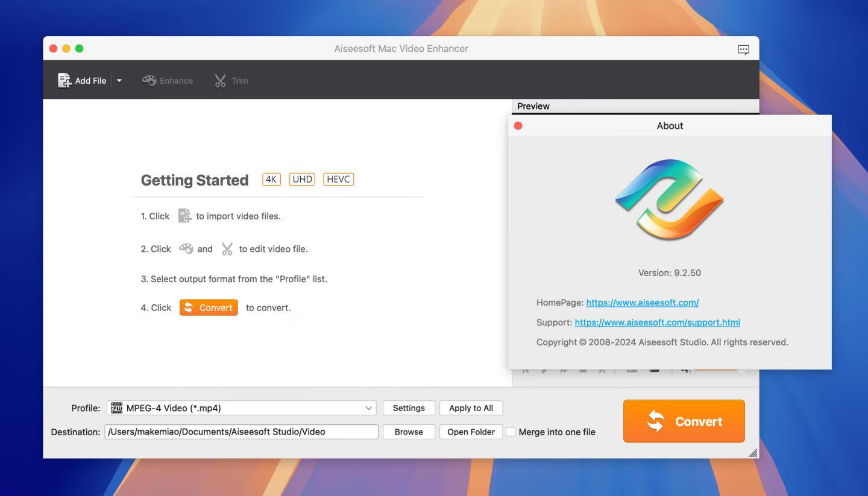This screenshot has height=496, width=868.
Task: Enable the Merge into one file checkbox
Action: point(511,432)
